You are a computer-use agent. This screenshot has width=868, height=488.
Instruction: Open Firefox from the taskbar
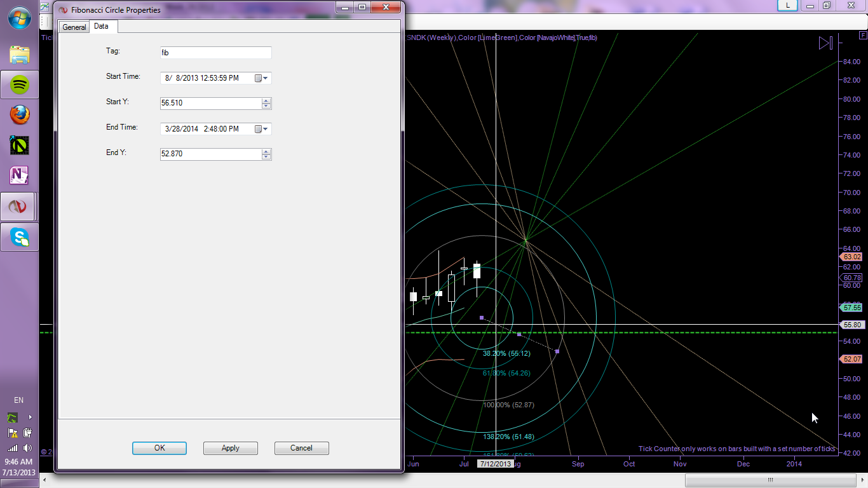click(x=20, y=115)
